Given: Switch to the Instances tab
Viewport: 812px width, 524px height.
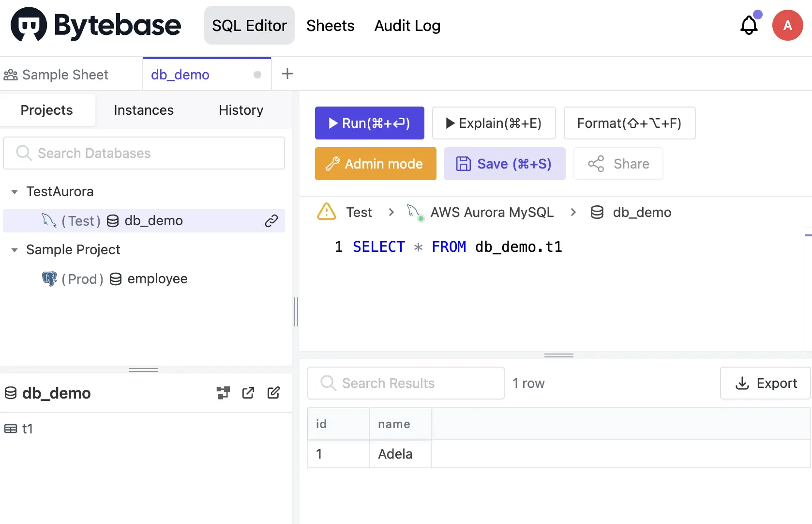Looking at the screenshot, I should (x=144, y=110).
